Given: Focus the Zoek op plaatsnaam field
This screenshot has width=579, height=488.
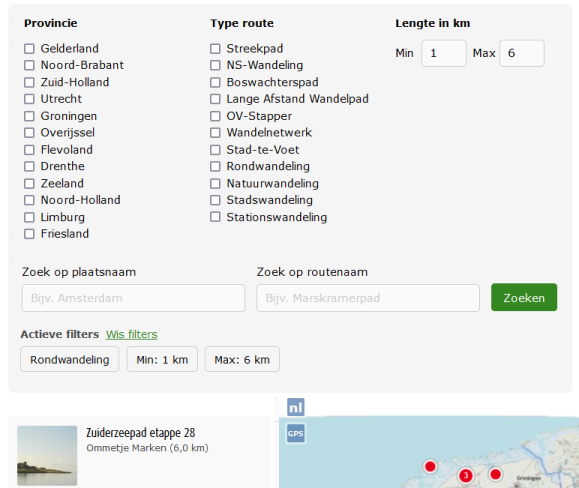Looking at the screenshot, I should click(x=133, y=298).
